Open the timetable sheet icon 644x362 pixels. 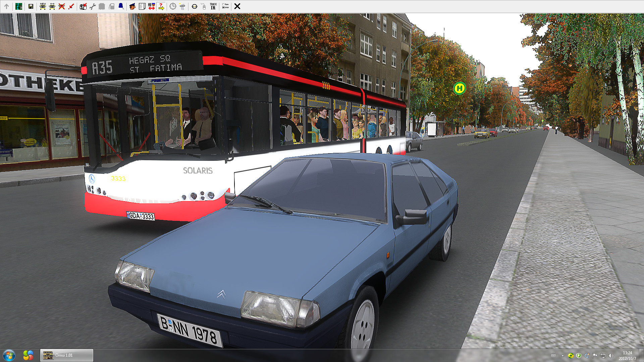(x=142, y=6)
